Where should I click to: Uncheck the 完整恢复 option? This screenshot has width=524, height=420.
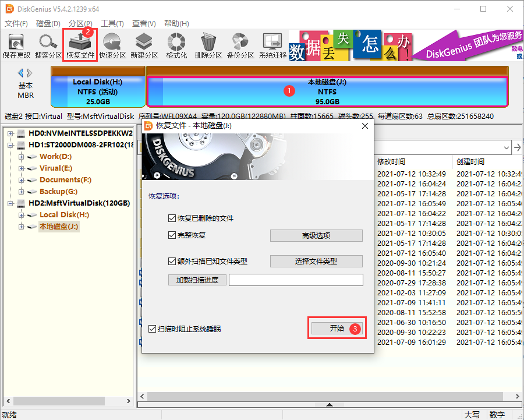172,235
